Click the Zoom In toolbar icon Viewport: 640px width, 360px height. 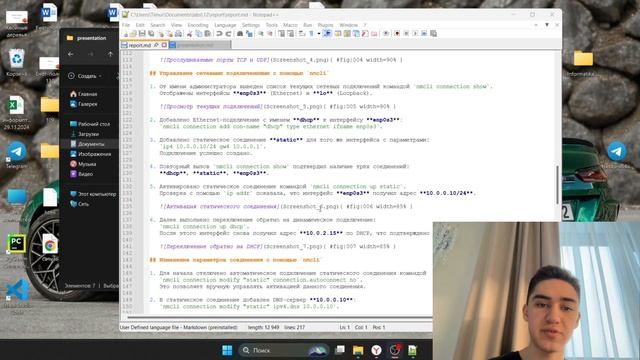(x=261, y=33)
